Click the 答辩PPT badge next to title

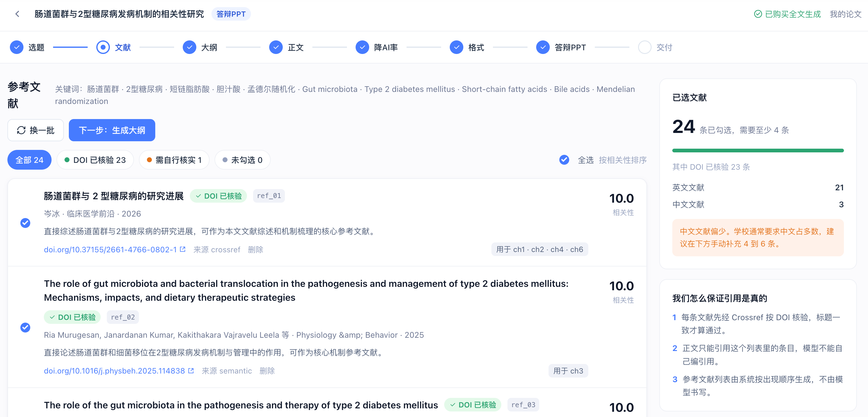pyautogui.click(x=231, y=14)
